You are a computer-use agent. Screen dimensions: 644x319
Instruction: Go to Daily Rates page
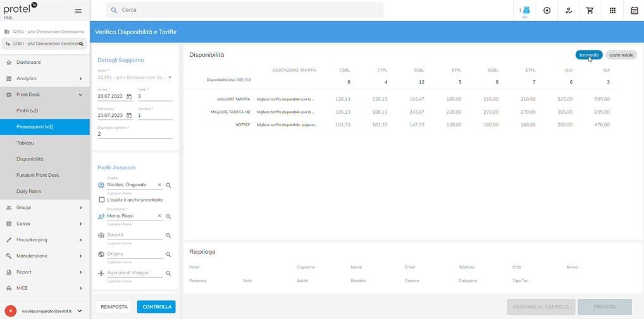(x=28, y=191)
